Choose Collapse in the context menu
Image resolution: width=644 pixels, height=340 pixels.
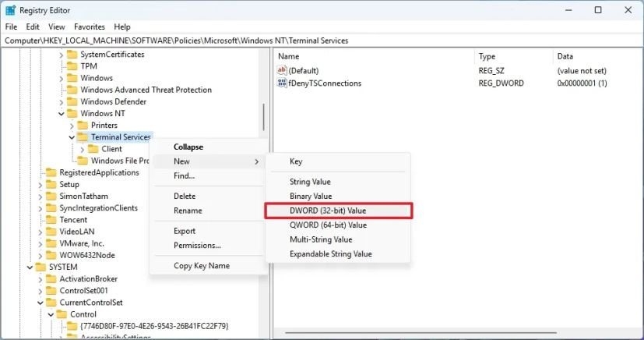tap(209, 147)
